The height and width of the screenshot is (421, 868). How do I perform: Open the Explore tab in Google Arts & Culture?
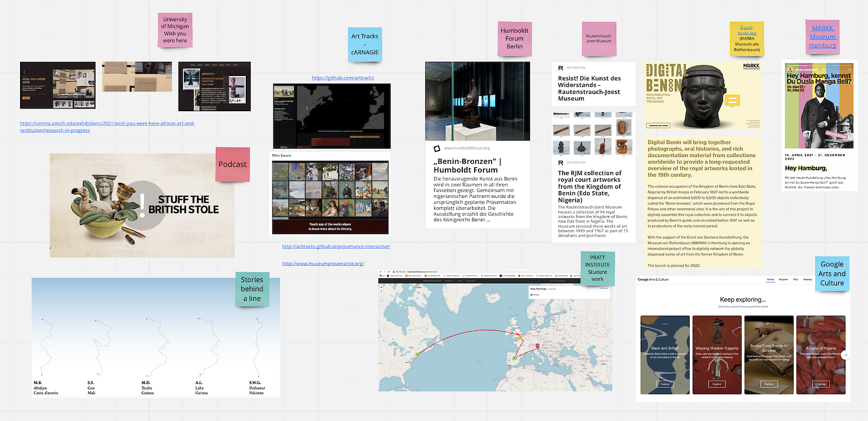tap(783, 279)
